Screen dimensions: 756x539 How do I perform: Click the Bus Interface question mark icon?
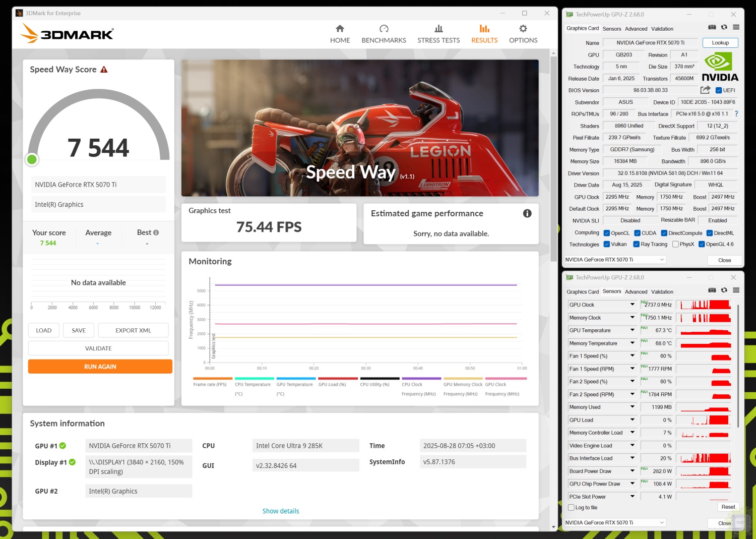pyautogui.click(x=736, y=114)
